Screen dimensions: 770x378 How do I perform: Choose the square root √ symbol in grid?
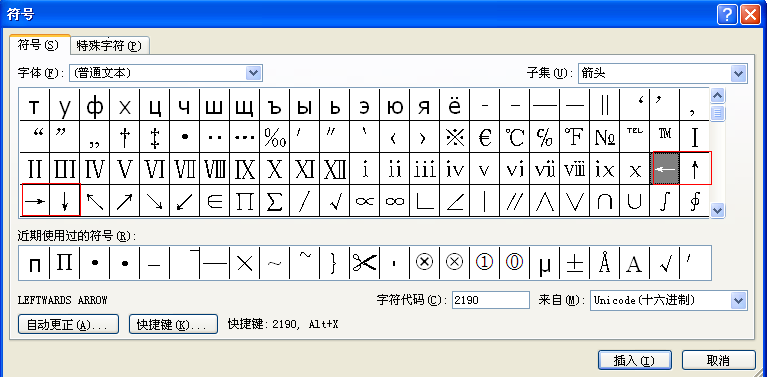point(334,201)
